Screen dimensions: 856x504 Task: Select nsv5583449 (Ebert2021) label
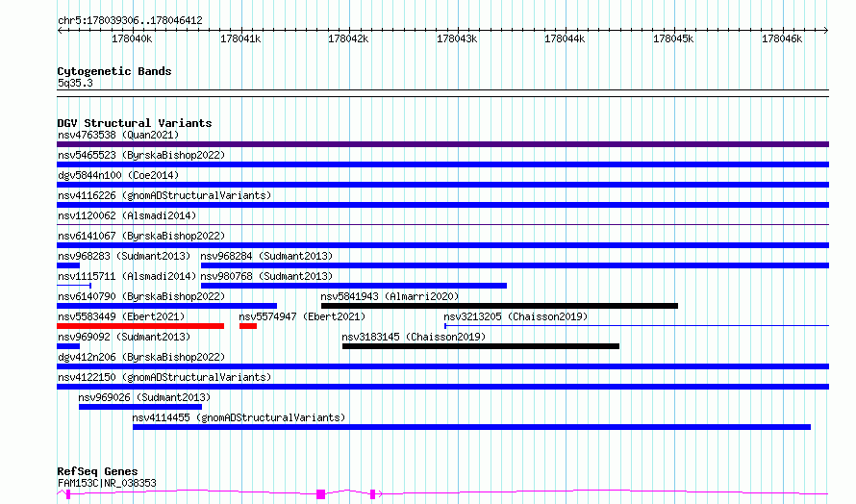tap(121, 316)
